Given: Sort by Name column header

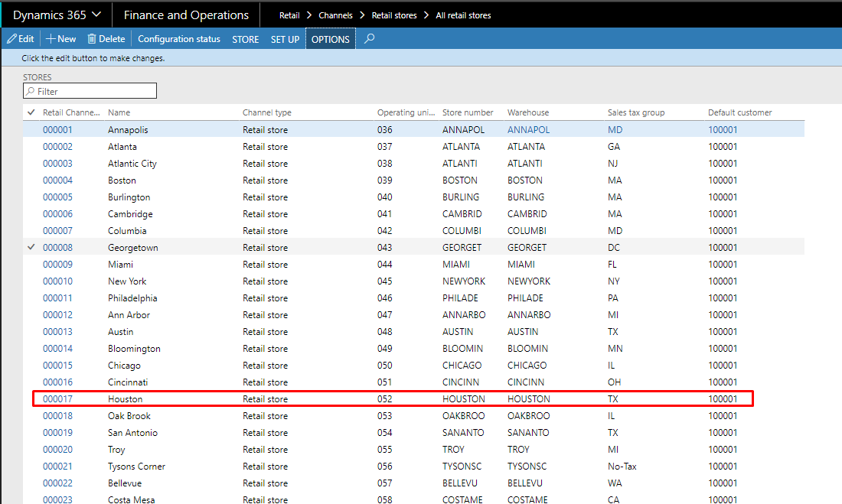Looking at the screenshot, I should pyautogui.click(x=119, y=112).
